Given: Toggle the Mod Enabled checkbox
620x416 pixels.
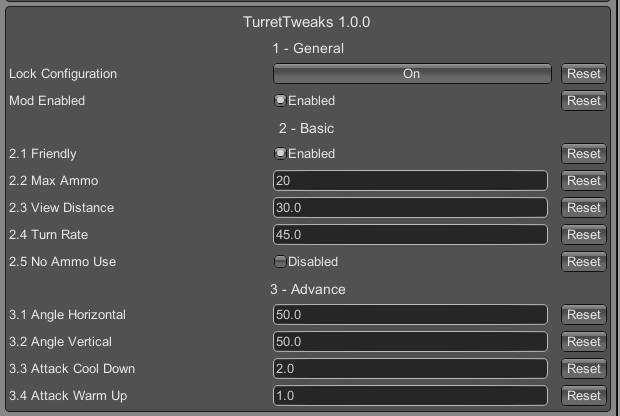Looking at the screenshot, I should 280,100.
